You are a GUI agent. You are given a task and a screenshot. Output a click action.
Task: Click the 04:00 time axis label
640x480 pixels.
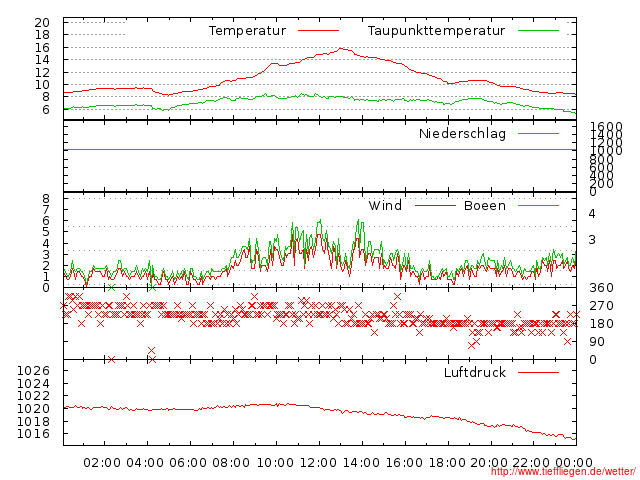145,463
